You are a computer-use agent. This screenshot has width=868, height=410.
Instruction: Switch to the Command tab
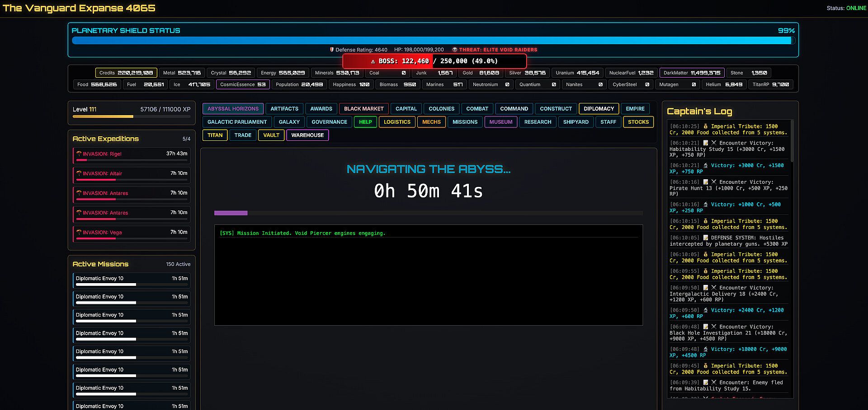pos(514,109)
